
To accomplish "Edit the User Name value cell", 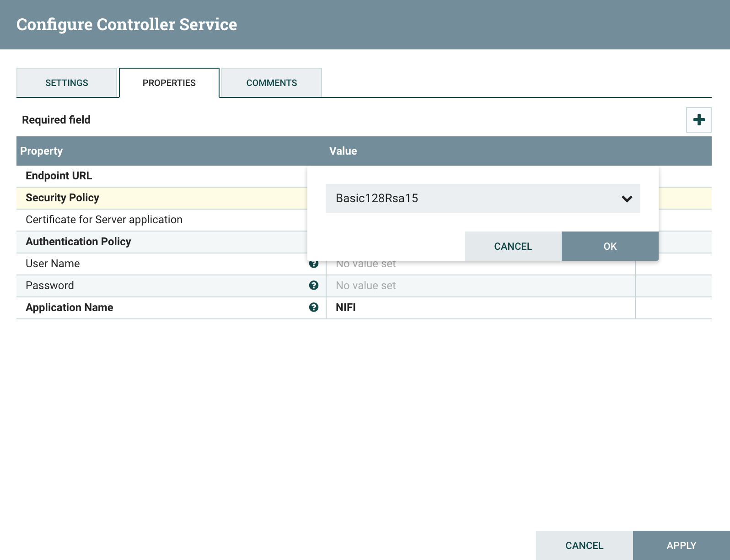I will point(480,268).
